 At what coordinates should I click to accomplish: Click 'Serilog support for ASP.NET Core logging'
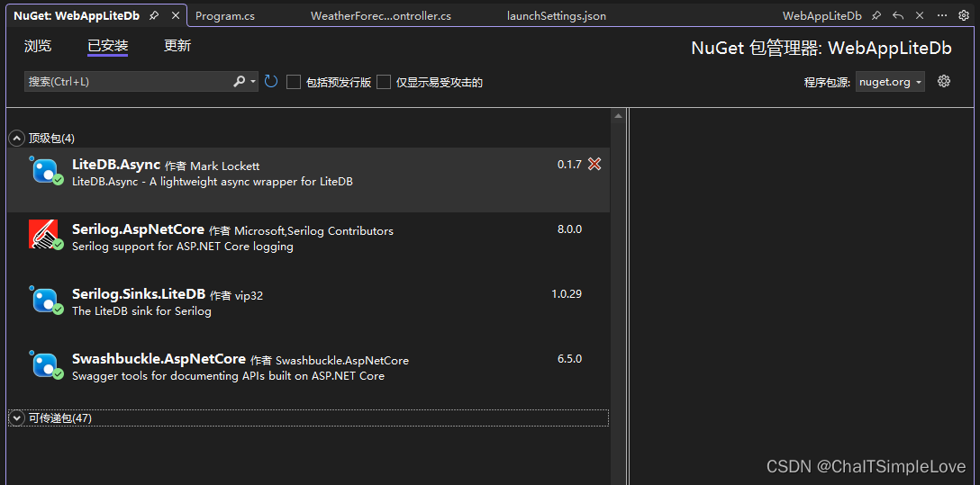pyautogui.click(x=183, y=246)
